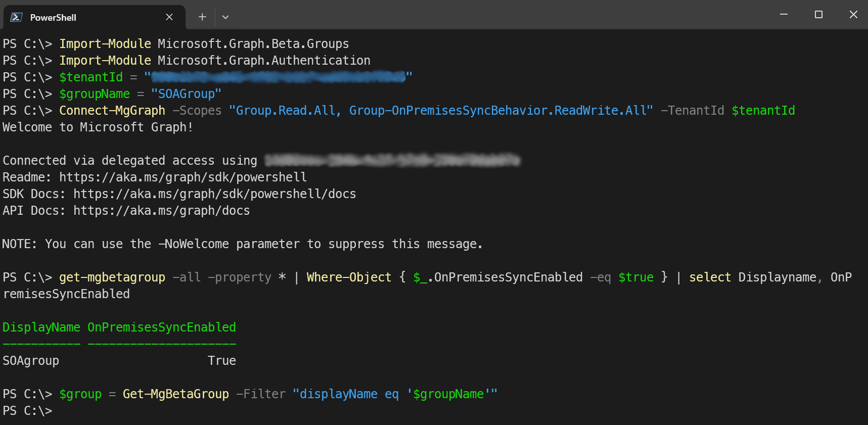Open the SDK Docs URL
This screenshot has height=425, width=868.
tap(214, 194)
